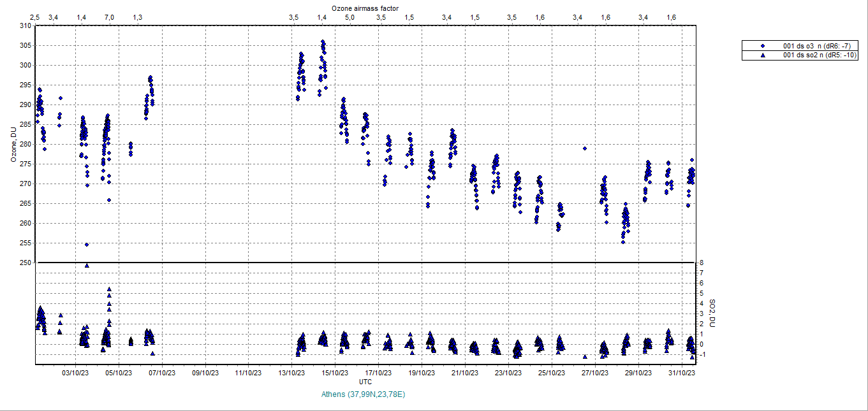Click the 'Ozone airmass factor' axis title

(x=365, y=8)
